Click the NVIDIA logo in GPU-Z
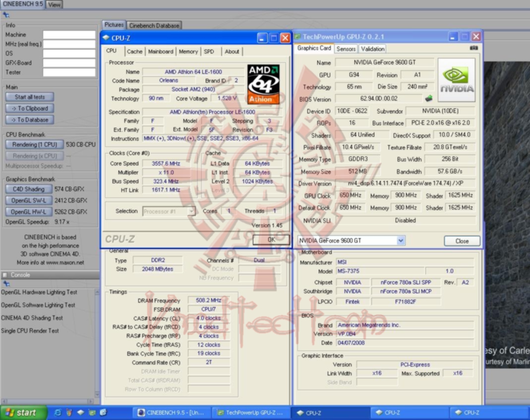This screenshot has height=420, width=530. [457, 80]
